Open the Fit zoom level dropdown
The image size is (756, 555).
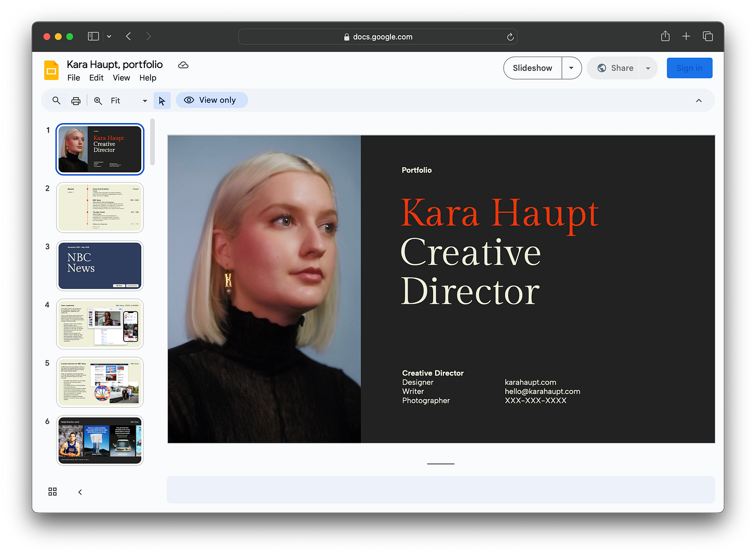click(144, 101)
